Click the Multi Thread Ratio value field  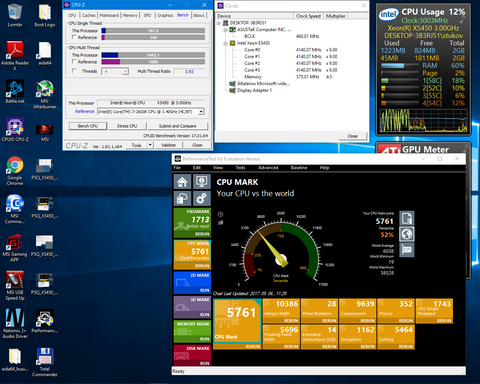pos(189,71)
